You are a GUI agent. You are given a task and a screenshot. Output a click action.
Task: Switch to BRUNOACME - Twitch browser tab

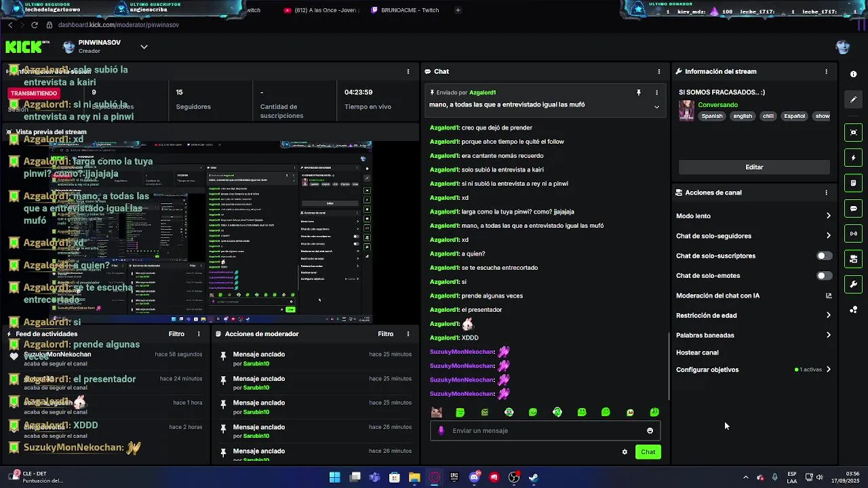click(x=404, y=10)
